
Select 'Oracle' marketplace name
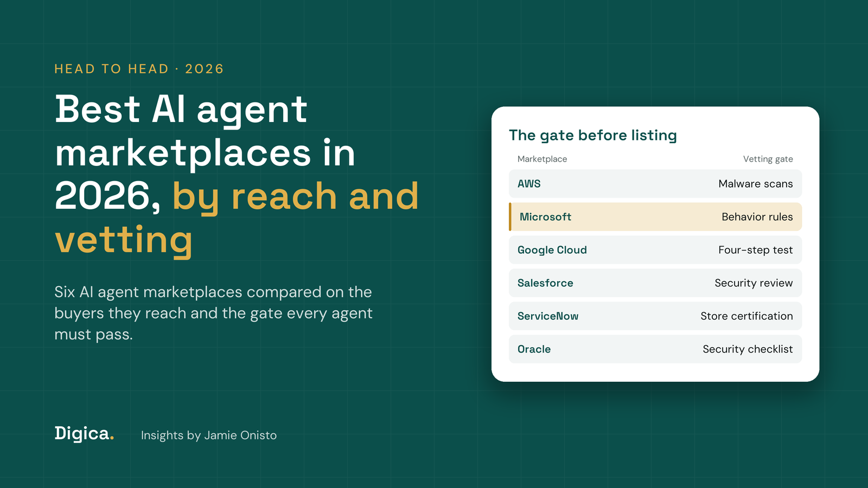pyautogui.click(x=534, y=349)
